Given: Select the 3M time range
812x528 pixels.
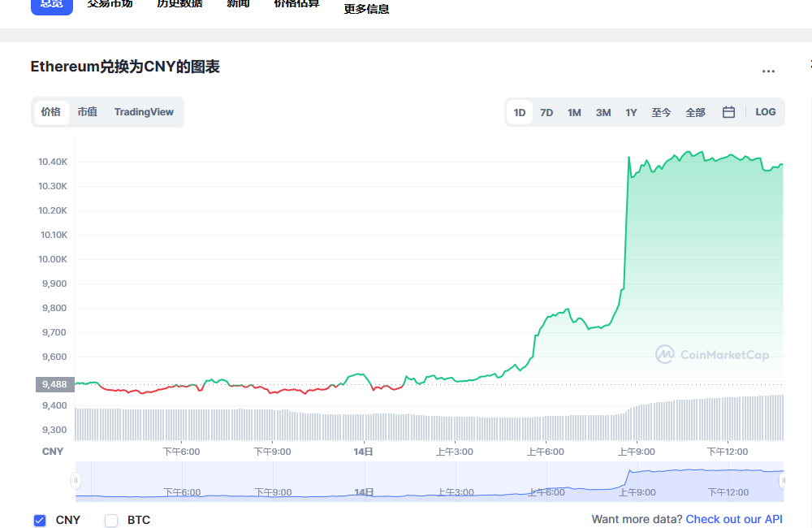Looking at the screenshot, I should [603, 112].
